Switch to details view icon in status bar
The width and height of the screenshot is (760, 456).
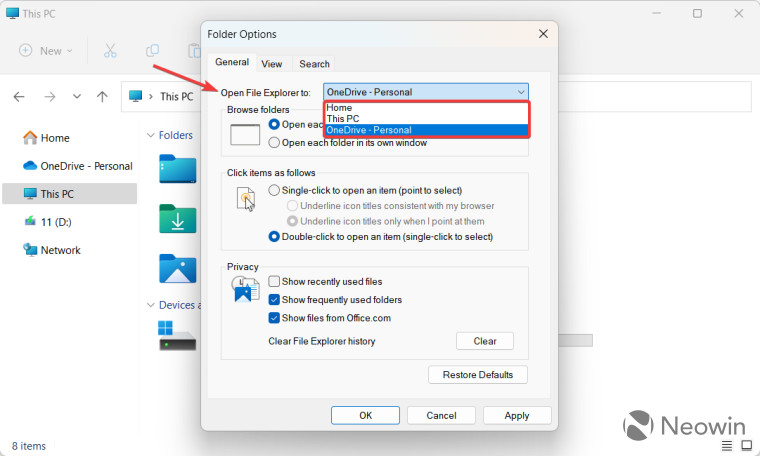tap(727, 445)
